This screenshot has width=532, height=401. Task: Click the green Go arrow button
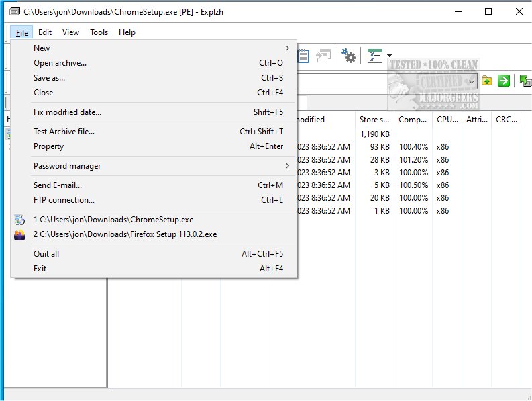point(504,81)
